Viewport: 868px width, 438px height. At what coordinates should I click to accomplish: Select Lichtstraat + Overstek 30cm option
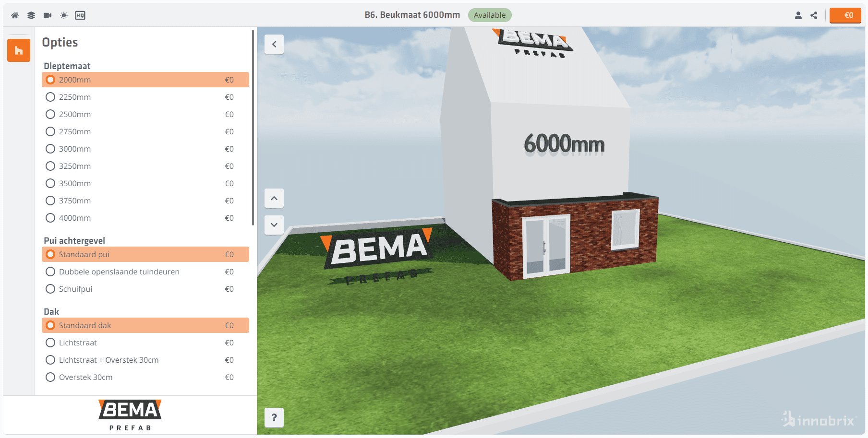click(145, 360)
